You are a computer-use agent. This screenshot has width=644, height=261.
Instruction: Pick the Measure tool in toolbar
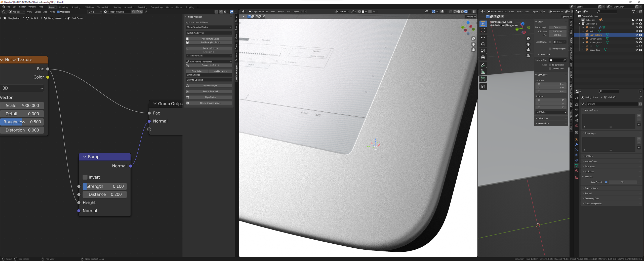(483, 72)
